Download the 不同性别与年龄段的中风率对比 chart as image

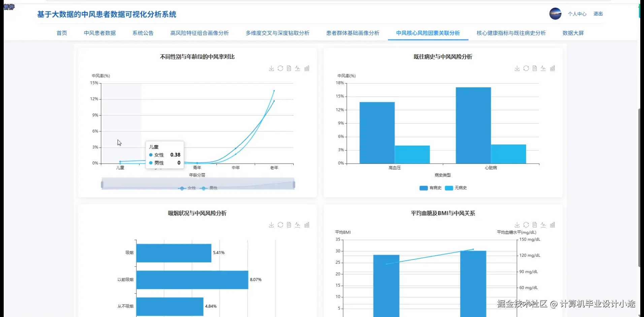click(x=271, y=68)
